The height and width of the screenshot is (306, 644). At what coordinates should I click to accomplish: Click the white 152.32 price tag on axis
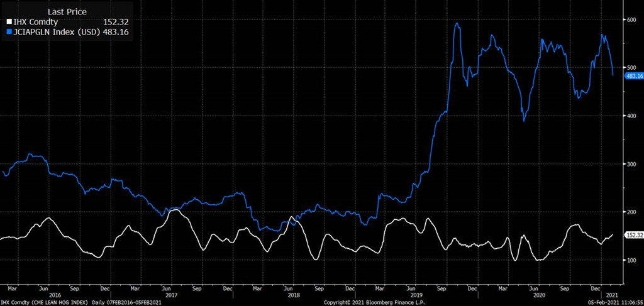[x=633, y=235]
